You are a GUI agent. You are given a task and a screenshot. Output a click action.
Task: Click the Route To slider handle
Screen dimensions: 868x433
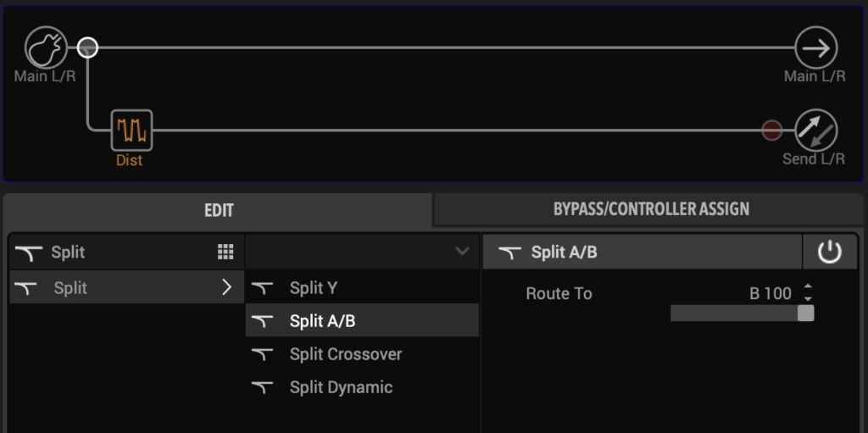click(805, 313)
